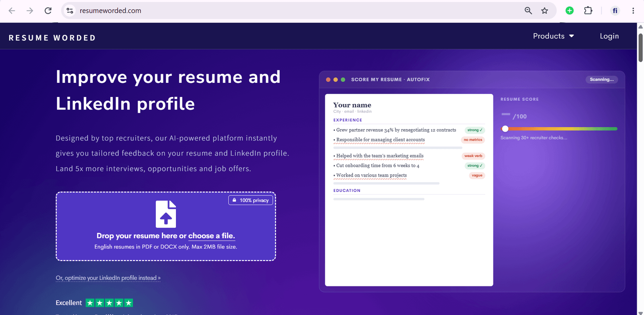The width and height of the screenshot is (644, 315).
Task: Click the browser forward arrow
Action: pyautogui.click(x=30, y=11)
